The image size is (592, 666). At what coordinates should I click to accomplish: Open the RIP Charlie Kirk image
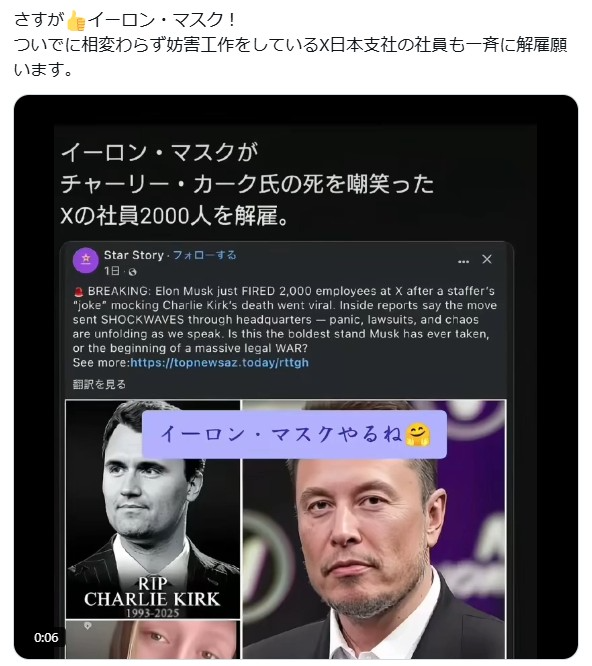(x=152, y=509)
